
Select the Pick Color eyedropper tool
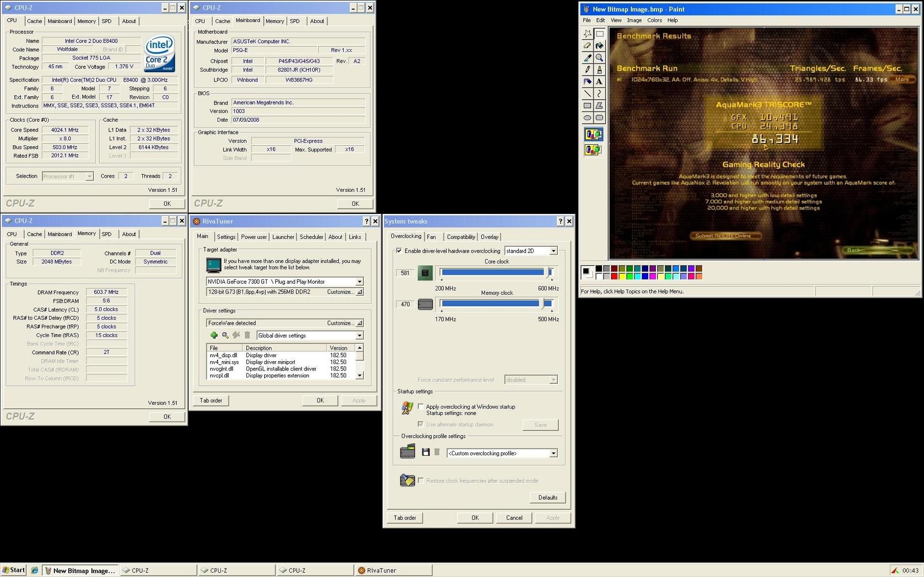pyautogui.click(x=587, y=57)
